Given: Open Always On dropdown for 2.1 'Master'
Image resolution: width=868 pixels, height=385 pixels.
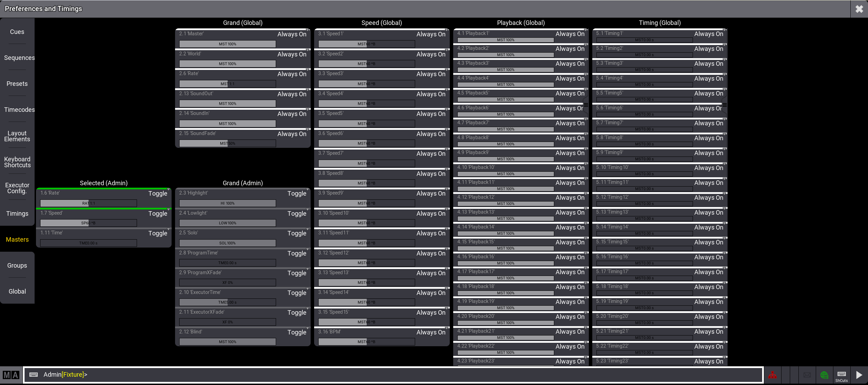Looking at the screenshot, I should point(292,34).
